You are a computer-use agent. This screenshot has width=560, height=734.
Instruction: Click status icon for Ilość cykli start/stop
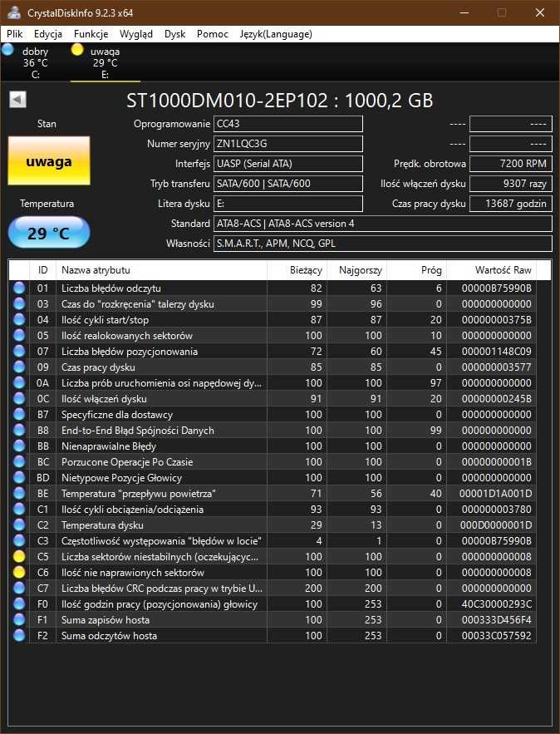(x=19, y=320)
